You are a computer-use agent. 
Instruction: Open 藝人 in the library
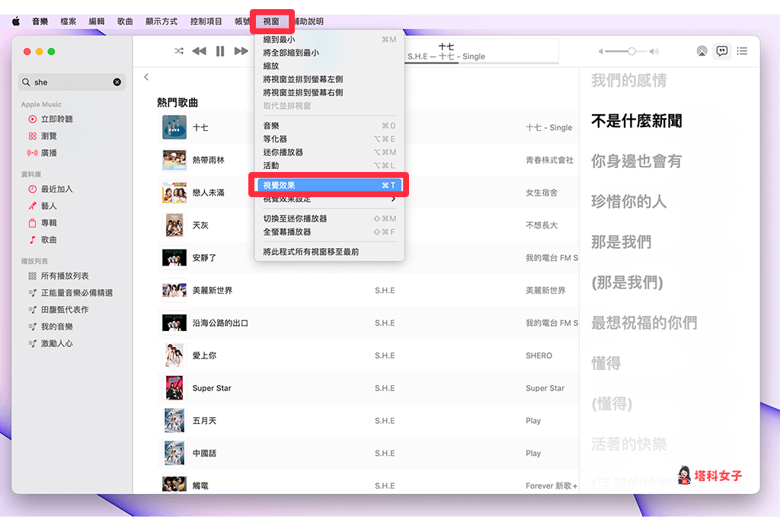click(49, 205)
